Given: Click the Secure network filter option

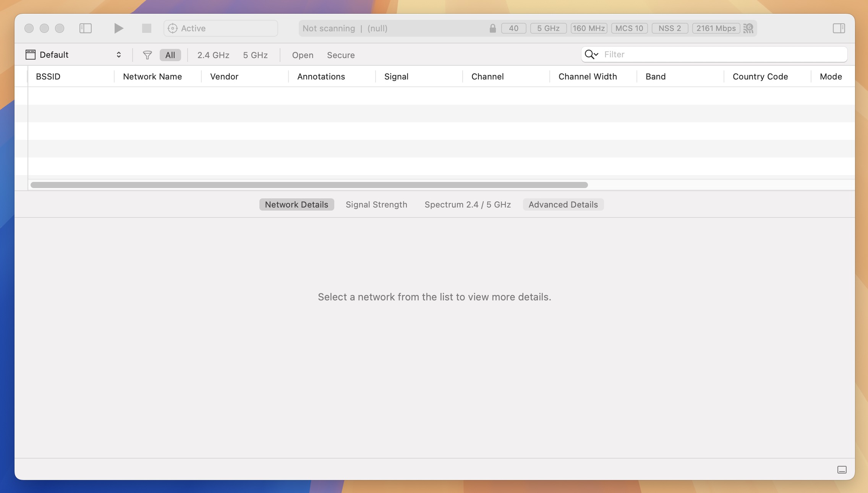Looking at the screenshot, I should pos(340,54).
